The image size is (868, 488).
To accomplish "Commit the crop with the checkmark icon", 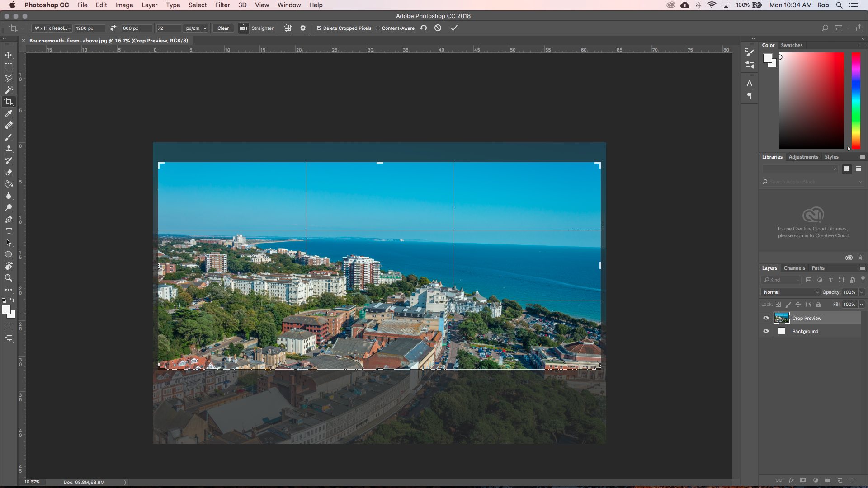I will pyautogui.click(x=454, y=28).
